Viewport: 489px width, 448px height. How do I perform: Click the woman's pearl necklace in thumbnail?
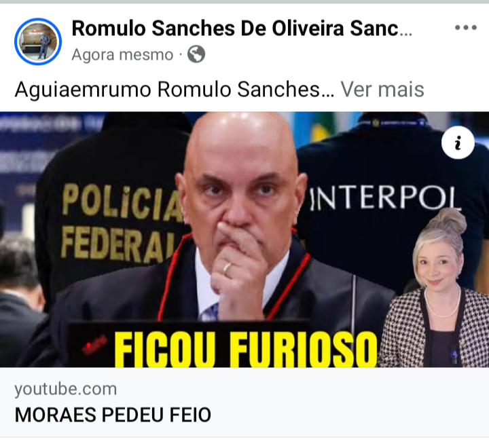point(441,304)
